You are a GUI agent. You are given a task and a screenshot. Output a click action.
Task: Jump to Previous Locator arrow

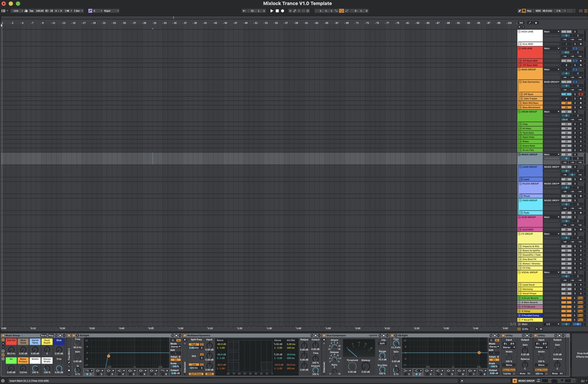pos(519,27)
